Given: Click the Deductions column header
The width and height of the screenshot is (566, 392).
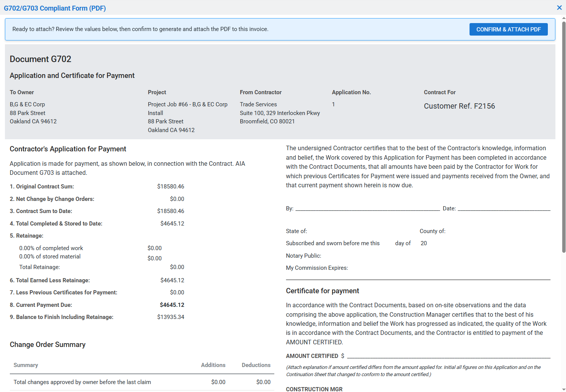Looking at the screenshot, I should (256, 365).
